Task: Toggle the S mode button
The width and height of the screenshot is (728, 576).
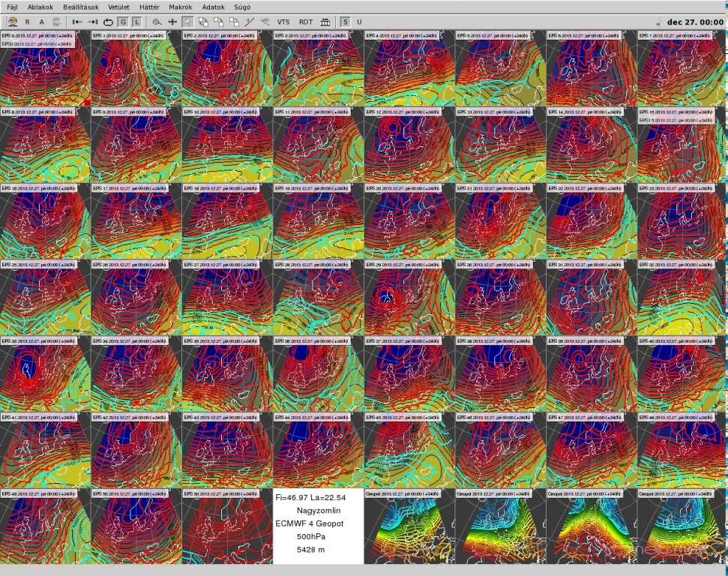Action: (x=345, y=22)
